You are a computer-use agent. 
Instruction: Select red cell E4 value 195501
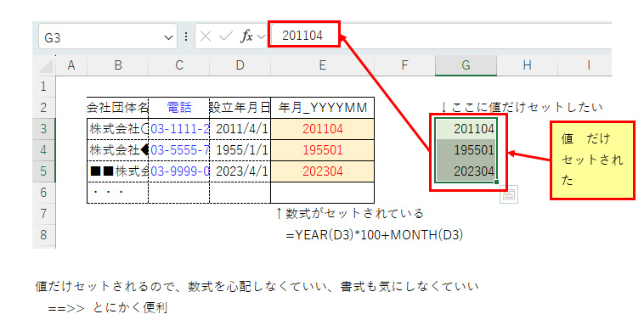coord(322,150)
